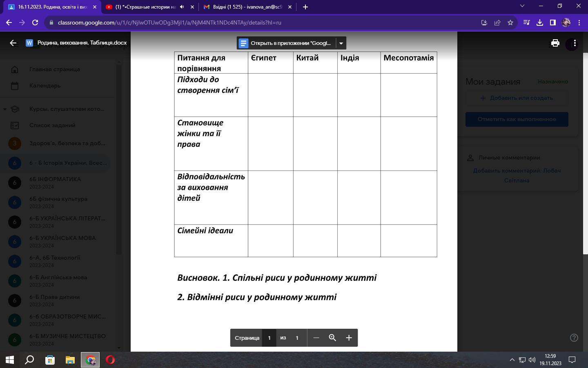This screenshot has height=368, width=588.
Task: Open the media control icon in toolbar
Action: [527, 22]
